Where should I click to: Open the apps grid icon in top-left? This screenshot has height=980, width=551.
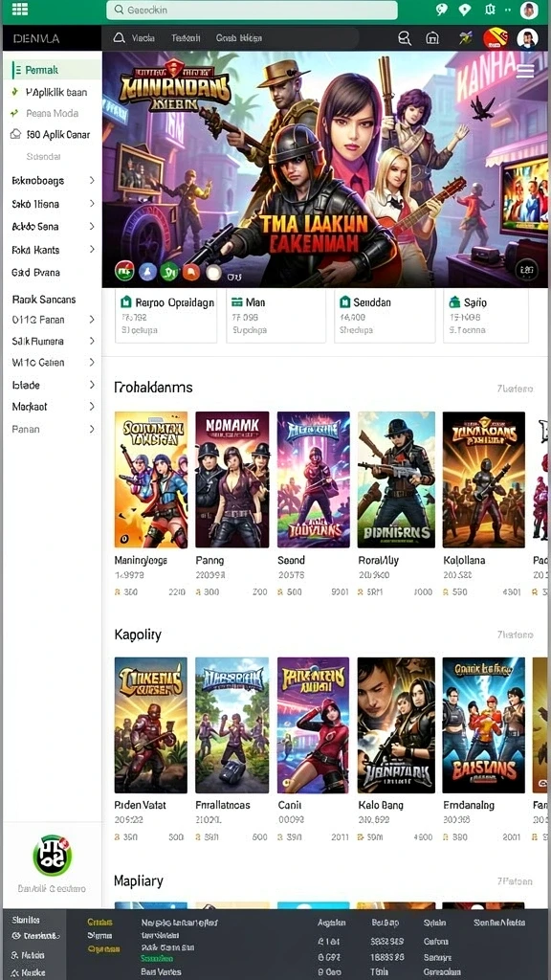point(20,9)
